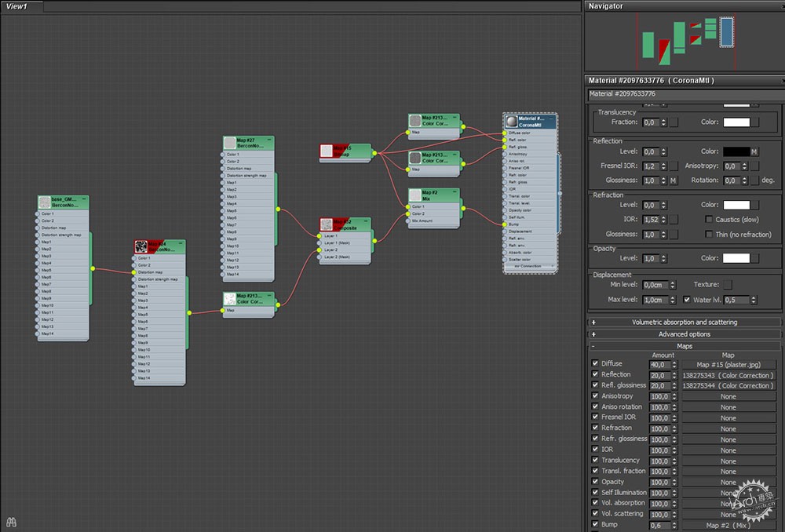Uncheck the Water lvl. checkbox

pos(686,299)
